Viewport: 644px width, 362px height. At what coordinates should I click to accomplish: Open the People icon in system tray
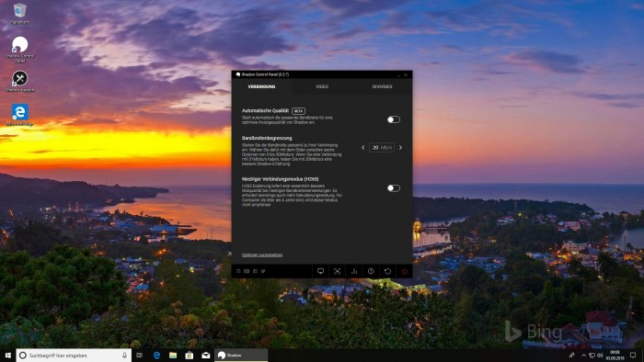[571, 356]
